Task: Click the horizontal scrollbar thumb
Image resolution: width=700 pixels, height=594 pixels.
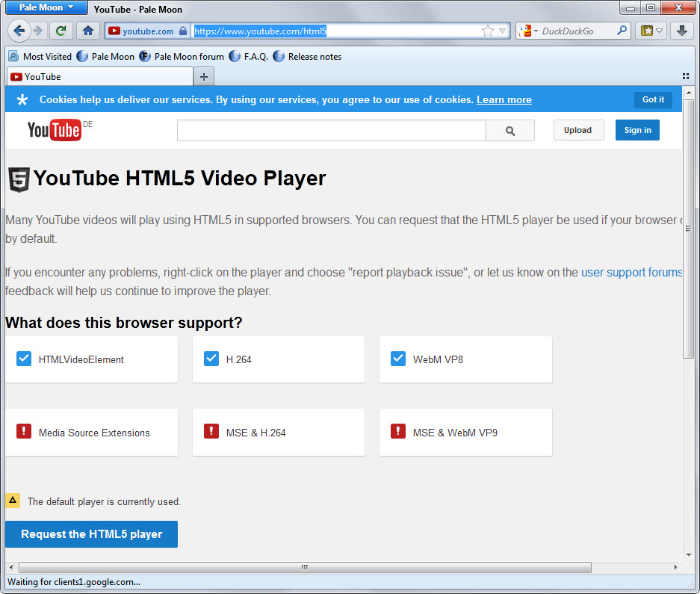Action: [x=305, y=567]
